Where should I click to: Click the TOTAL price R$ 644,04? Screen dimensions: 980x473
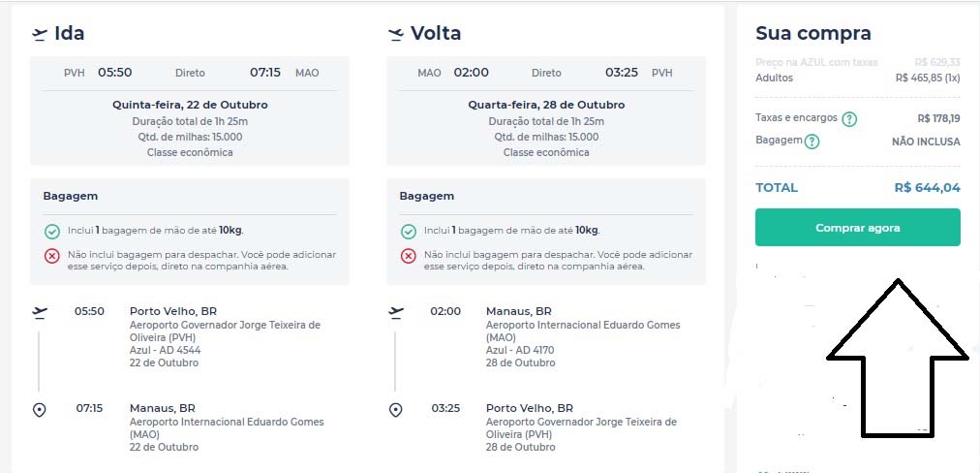click(927, 188)
